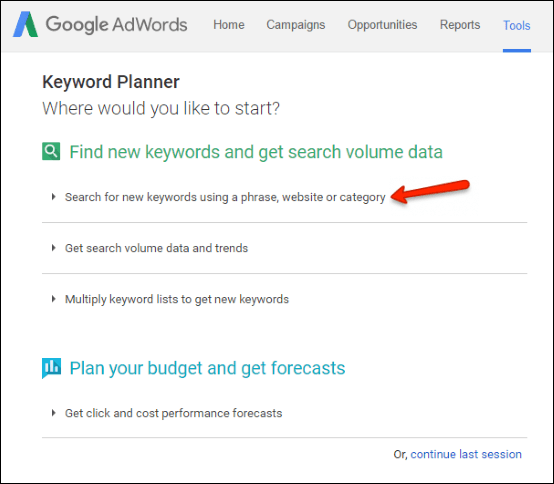Expand arrow beside Search for new keywords
554x484 pixels.
(53, 197)
